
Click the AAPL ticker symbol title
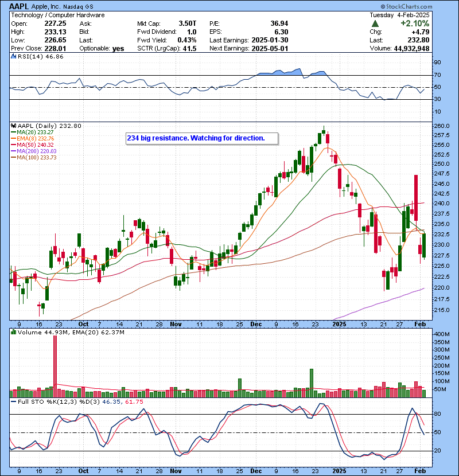[19, 6]
